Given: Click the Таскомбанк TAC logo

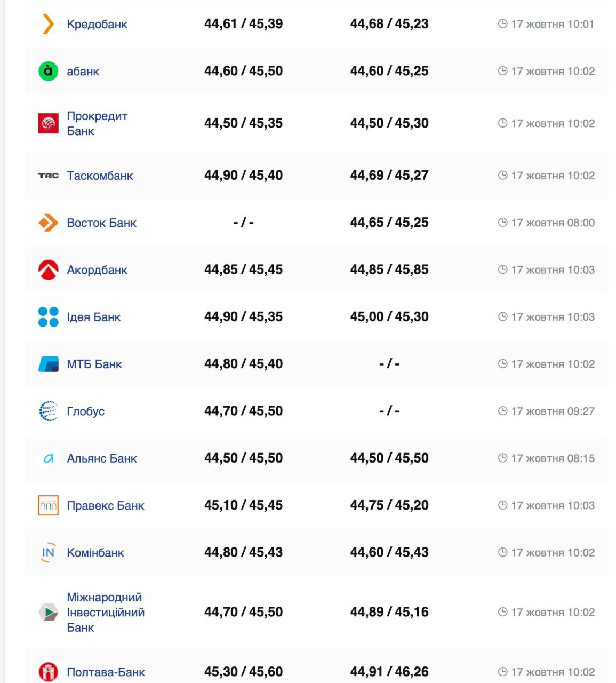Looking at the screenshot, I should [x=48, y=176].
